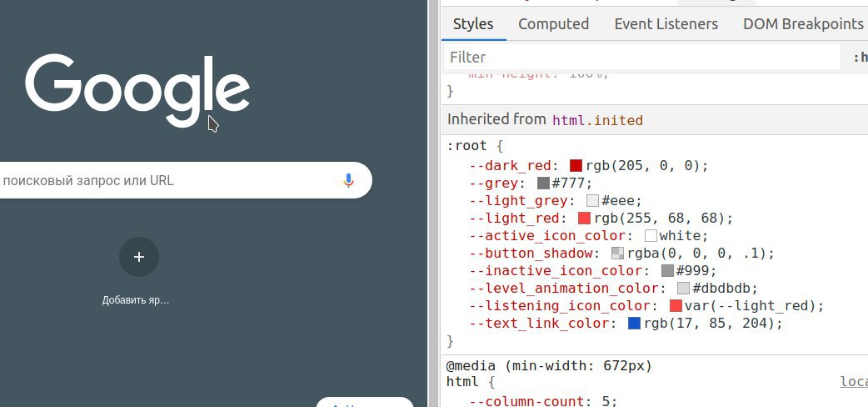868x407 pixels.
Task: Click the plus add shortcut button
Action: (139, 257)
